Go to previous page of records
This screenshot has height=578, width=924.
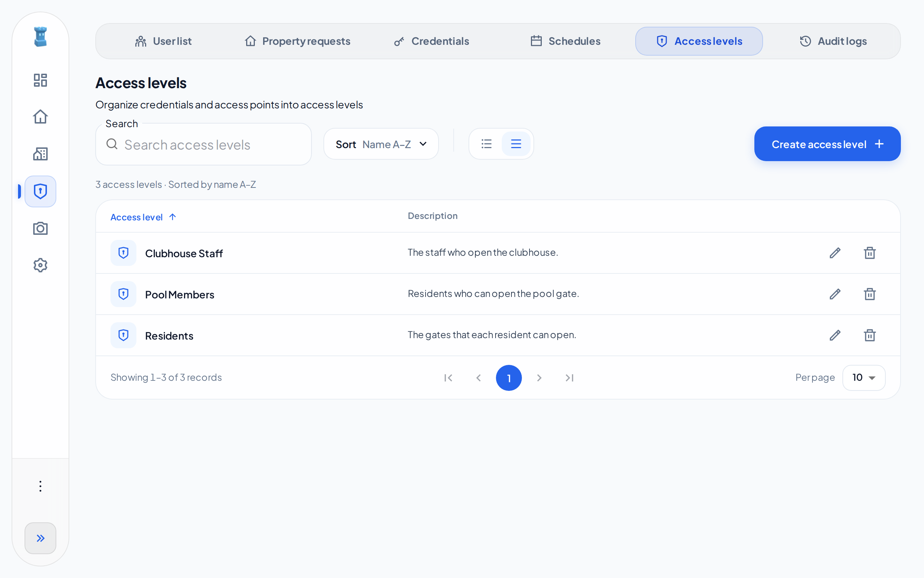(478, 378)
